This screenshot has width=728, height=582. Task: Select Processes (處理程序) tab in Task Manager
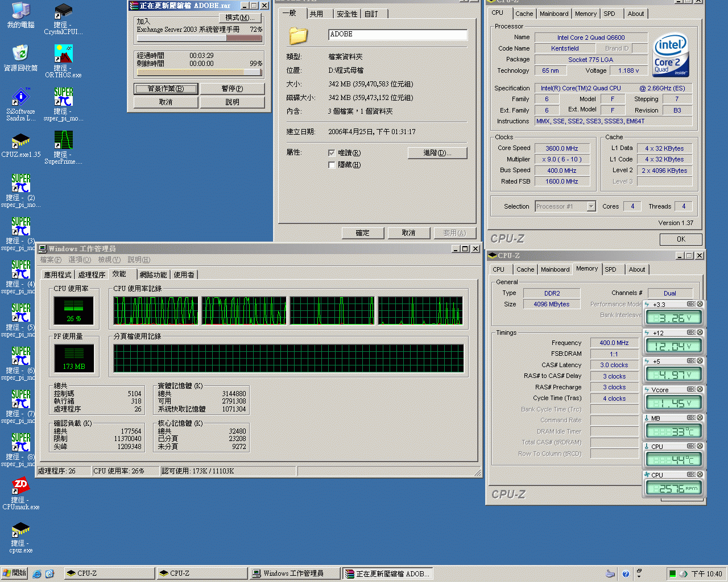click(92, 275)
